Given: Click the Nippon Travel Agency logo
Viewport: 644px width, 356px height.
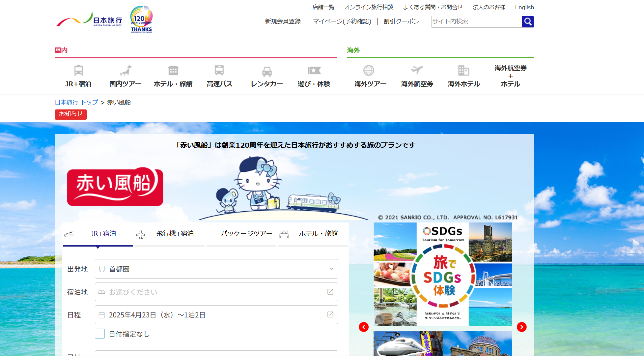Looking at the screenshot, I should (89, 20).
